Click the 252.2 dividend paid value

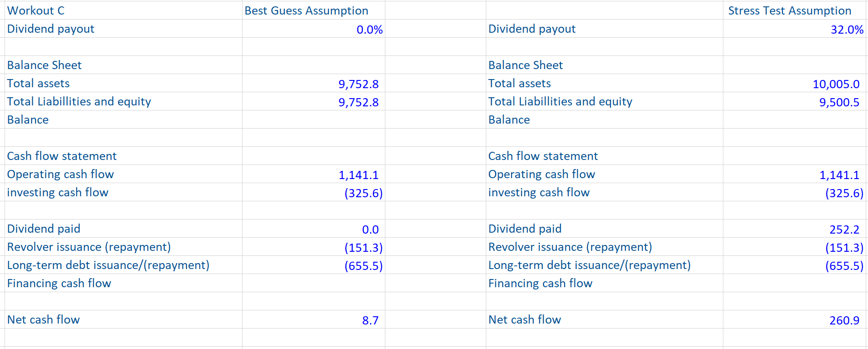click(x=844, y=229)
